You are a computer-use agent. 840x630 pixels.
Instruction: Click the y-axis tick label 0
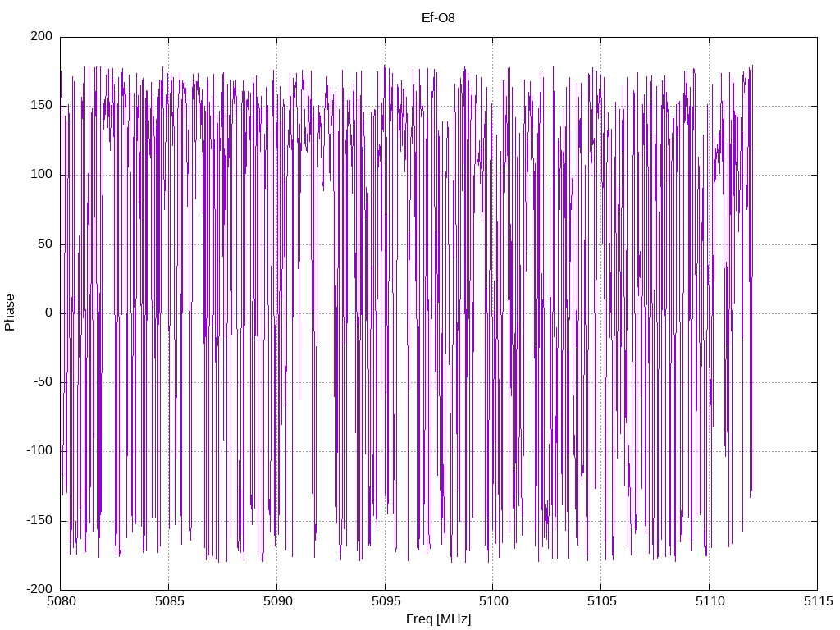tap(48, 313)
